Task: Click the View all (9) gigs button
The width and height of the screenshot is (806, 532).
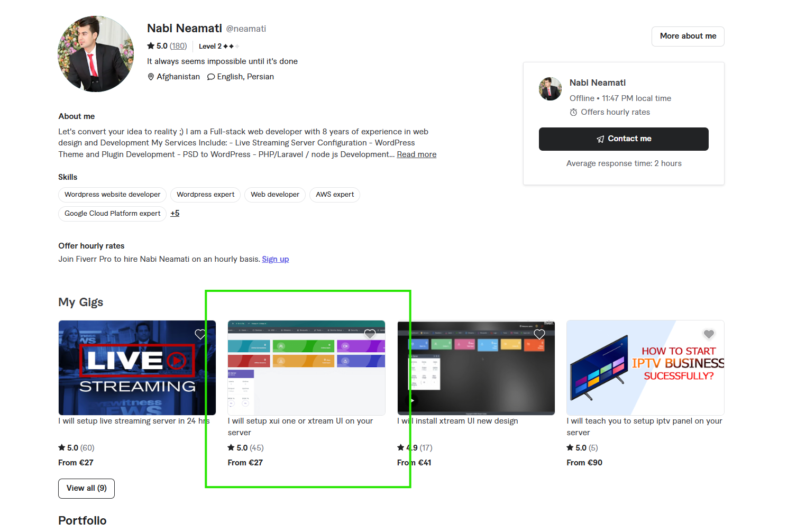Action: (x=86, y=488)
